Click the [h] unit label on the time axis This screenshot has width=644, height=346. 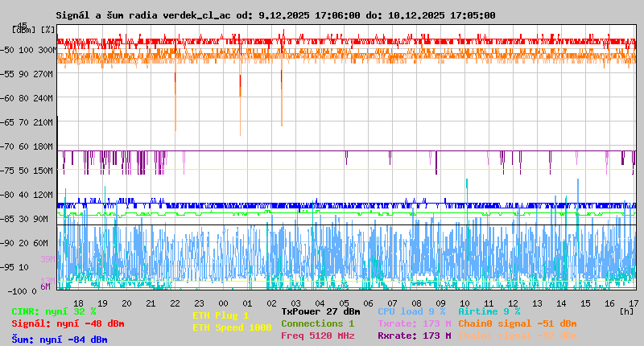[626, 311]
